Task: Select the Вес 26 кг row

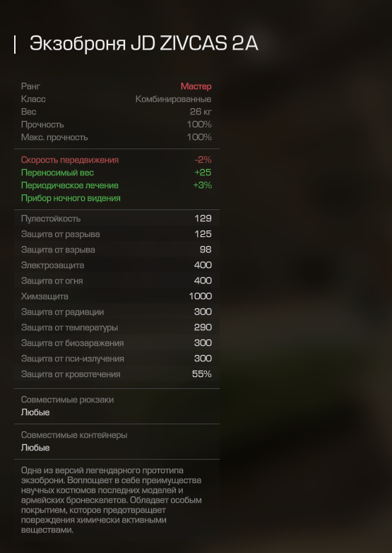Action: (x=117, y=112)
